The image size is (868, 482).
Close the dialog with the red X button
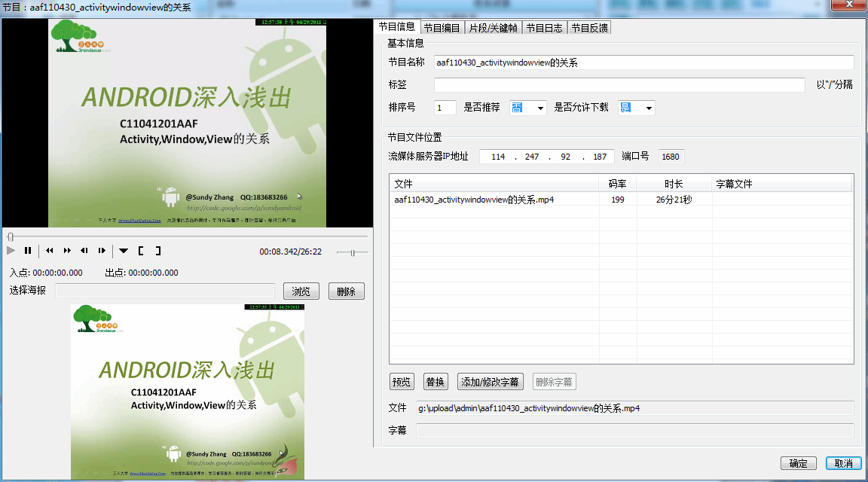849,5
